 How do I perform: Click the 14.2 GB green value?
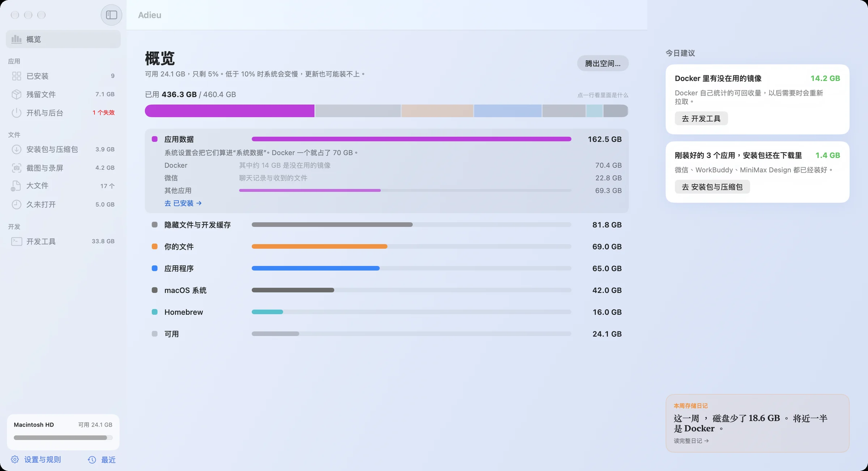click(825, 78)
